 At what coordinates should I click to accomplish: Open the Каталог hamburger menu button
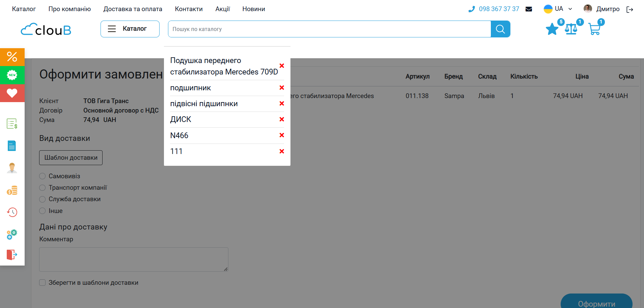point(130,29)
